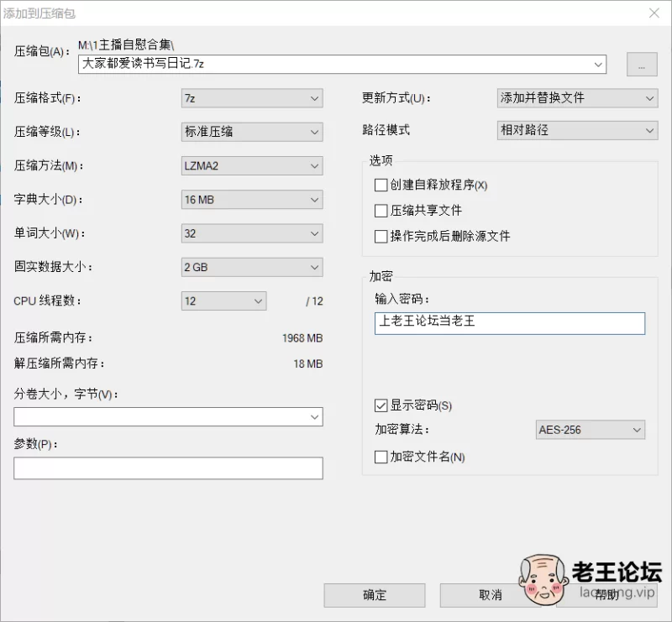Check the 压缩共享文件 option
This screenshot has width=672, height=622.
pyautogui.click(x=381, y=211)
